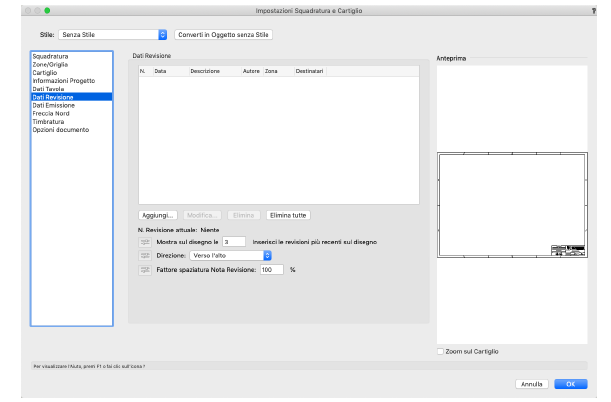Click the green zoom window button
The height and width of the screenshot is (402, 611).
[47, 11]
